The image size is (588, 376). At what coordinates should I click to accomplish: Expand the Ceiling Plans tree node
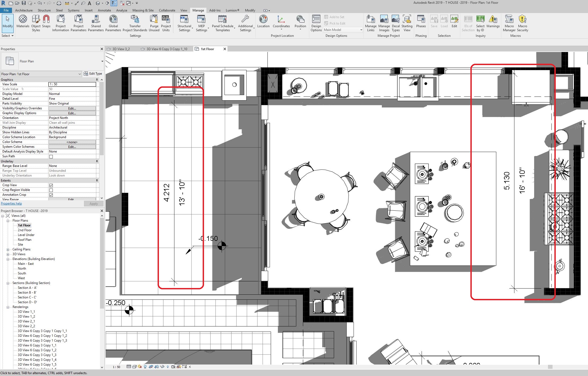click(x=8, y=250)
